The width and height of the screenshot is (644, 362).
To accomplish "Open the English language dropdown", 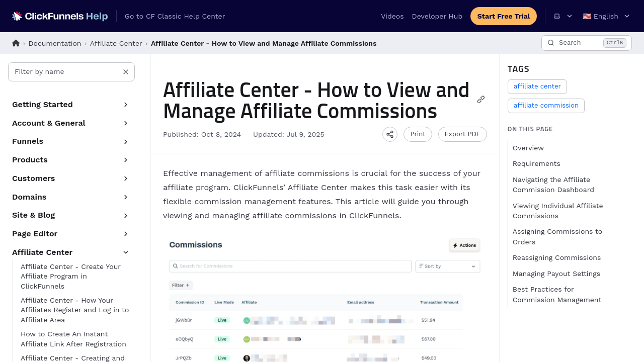I will (606, 16).
